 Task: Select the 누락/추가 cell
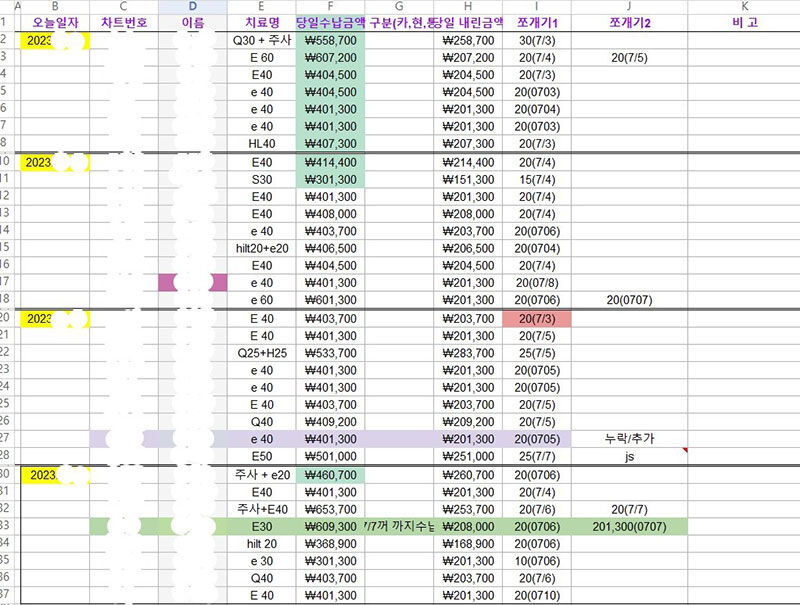[629, 439]
